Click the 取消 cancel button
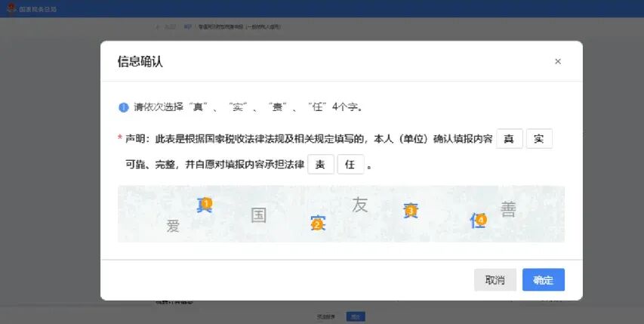The image size is (644, 324). (x=495, y=279)
